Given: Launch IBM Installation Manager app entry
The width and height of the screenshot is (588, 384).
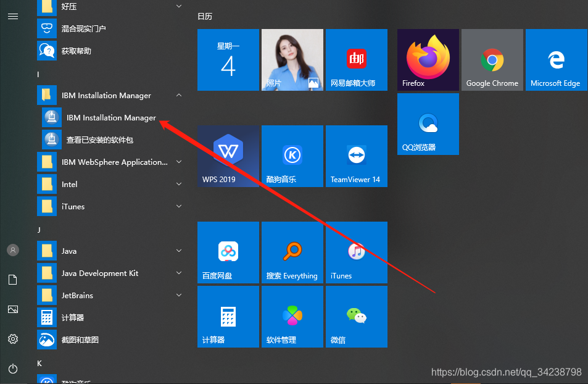Looking at the screenshot, I should pos(111,117).
